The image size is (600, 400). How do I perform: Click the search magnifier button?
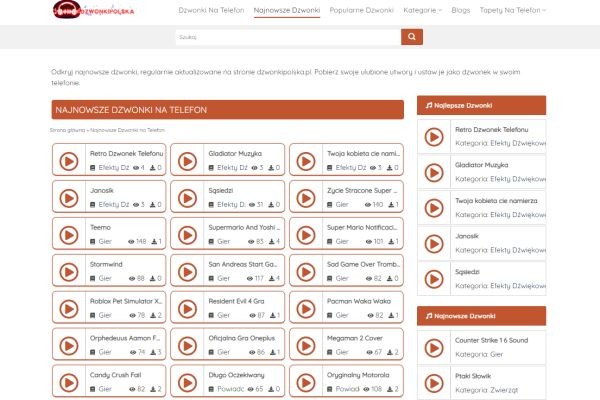411,37
